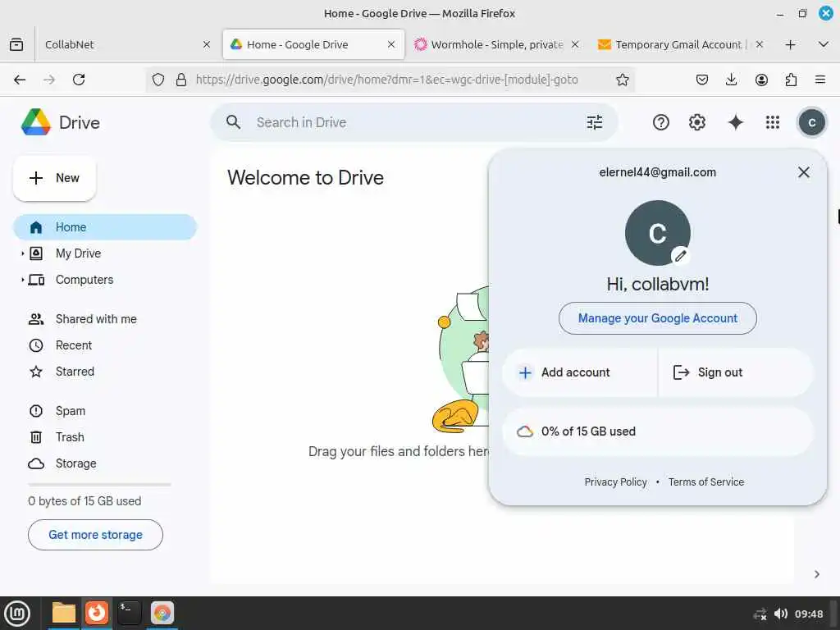
Task: Open Firefox downloads icon
Action: (731, 80)
